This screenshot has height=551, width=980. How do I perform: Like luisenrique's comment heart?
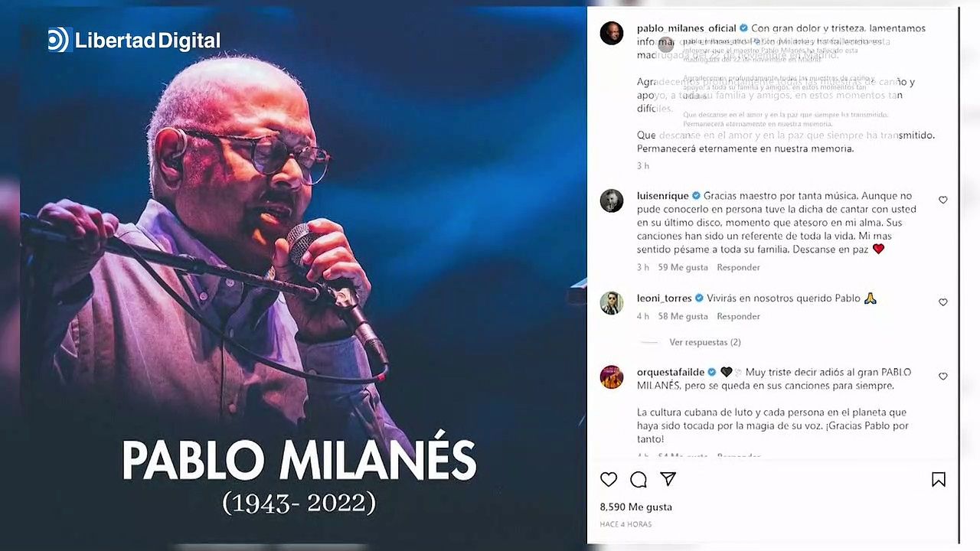pyautogui.click(x=943, y=201)
